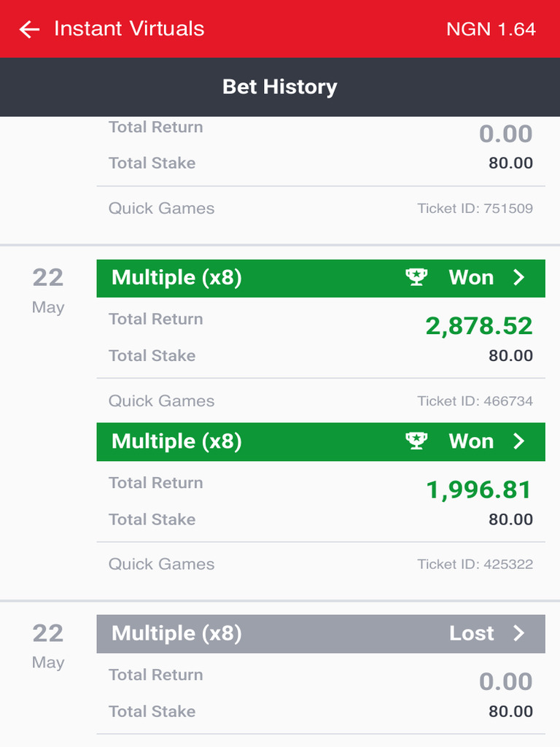Tap the back arrow icon
560x747 pixels.
click(x=29, y=29)
